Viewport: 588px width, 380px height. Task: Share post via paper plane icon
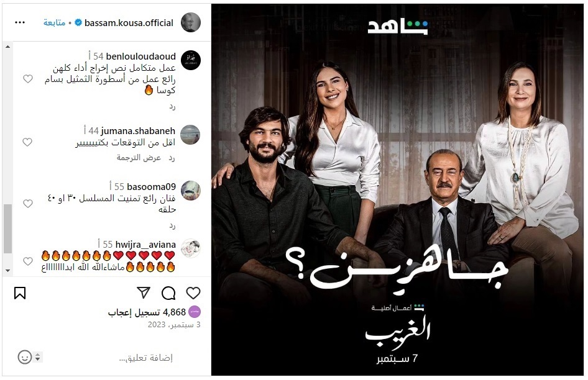tap(144, 292)
